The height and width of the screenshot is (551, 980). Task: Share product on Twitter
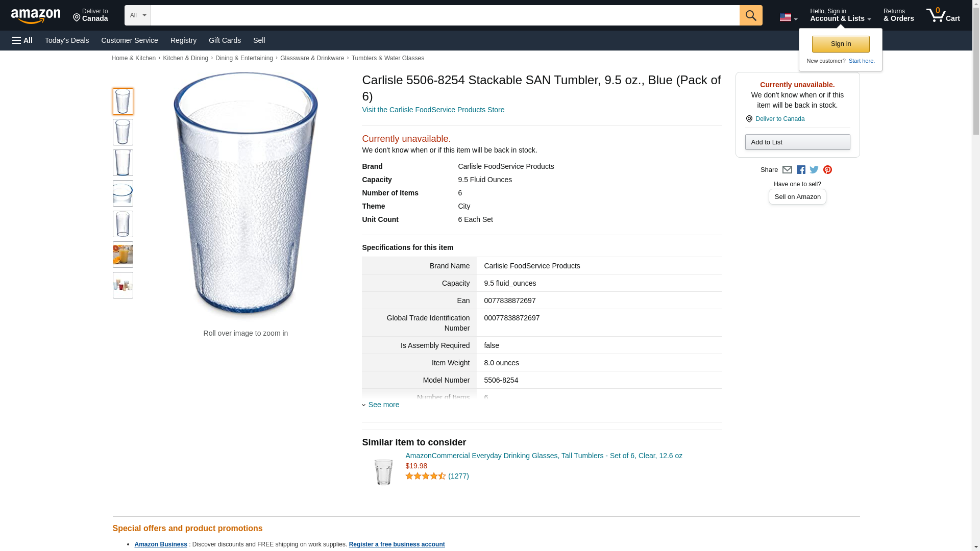tap(814, 170)
